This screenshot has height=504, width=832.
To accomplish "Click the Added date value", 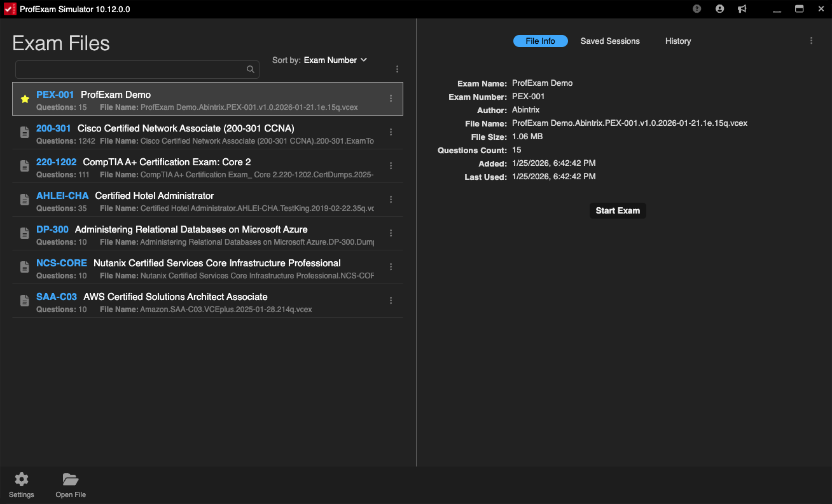I will (554, 163).
